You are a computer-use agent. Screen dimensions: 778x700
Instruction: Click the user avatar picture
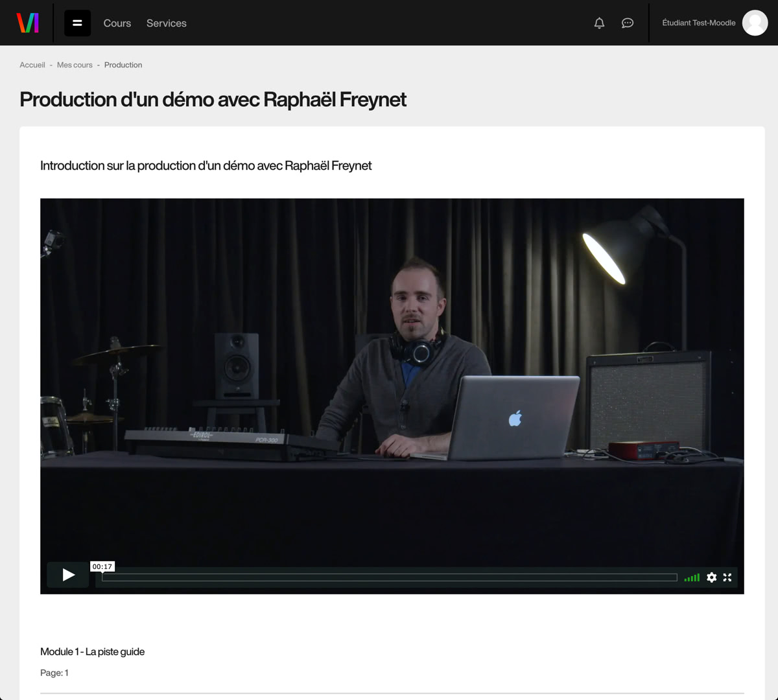coord(755,23)
